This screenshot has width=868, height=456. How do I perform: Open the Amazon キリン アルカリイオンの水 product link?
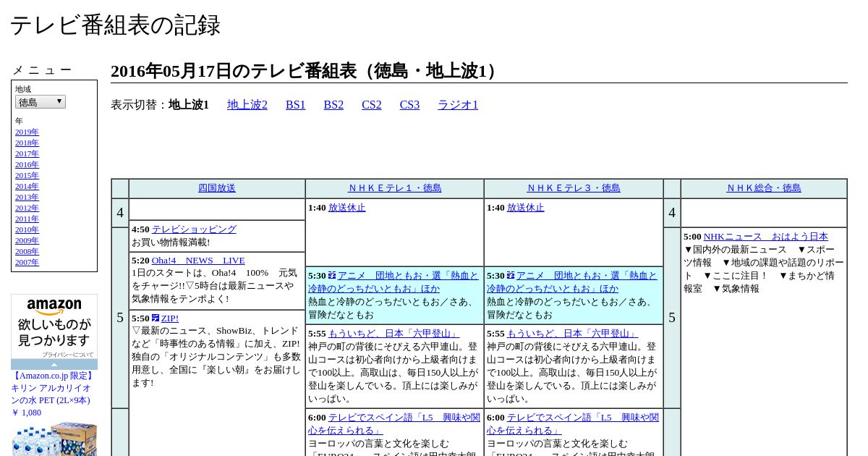(53, 388)
